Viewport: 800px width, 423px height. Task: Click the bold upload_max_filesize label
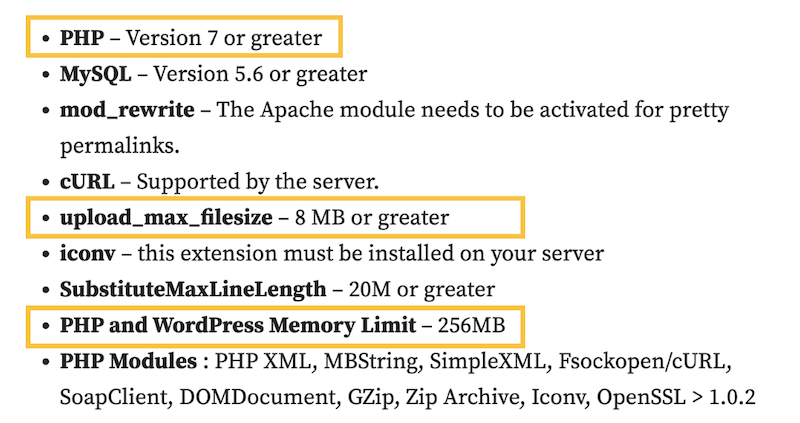pos(163,217)
